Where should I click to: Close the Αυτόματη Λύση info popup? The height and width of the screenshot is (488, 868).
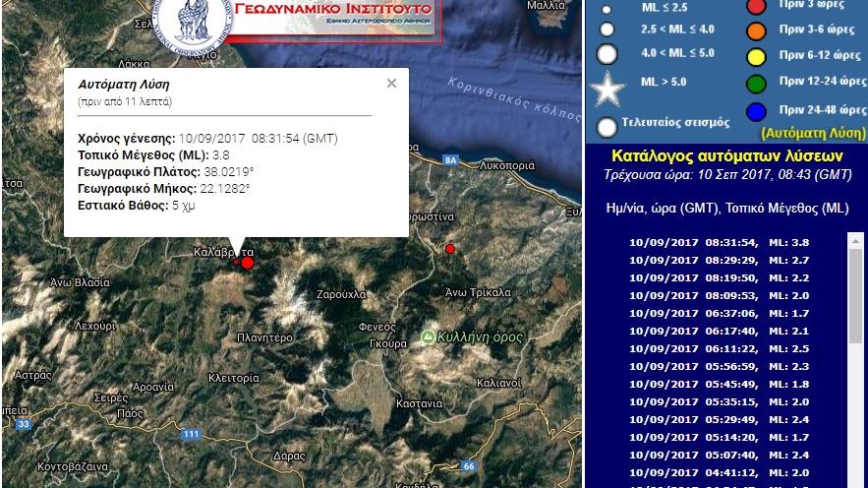tap(391, 83)
